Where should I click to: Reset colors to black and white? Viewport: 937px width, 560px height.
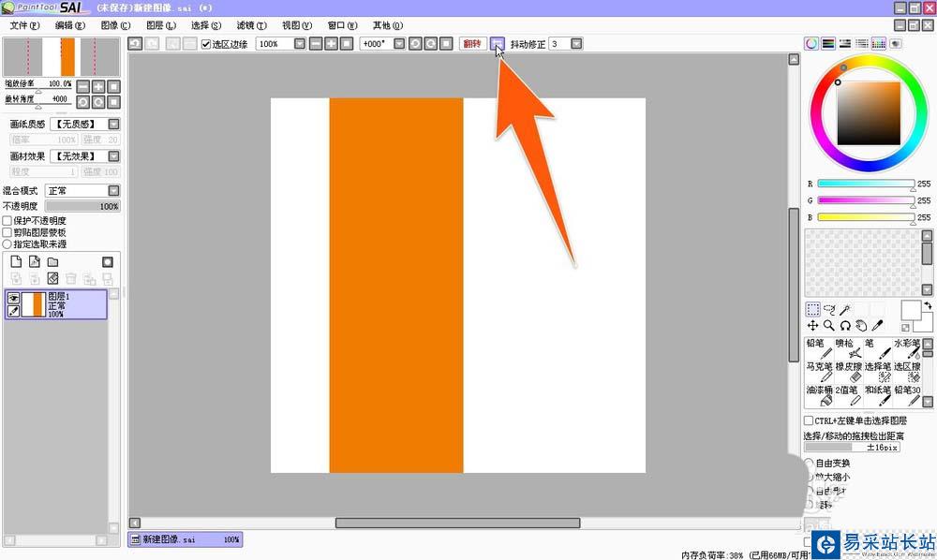905,328
